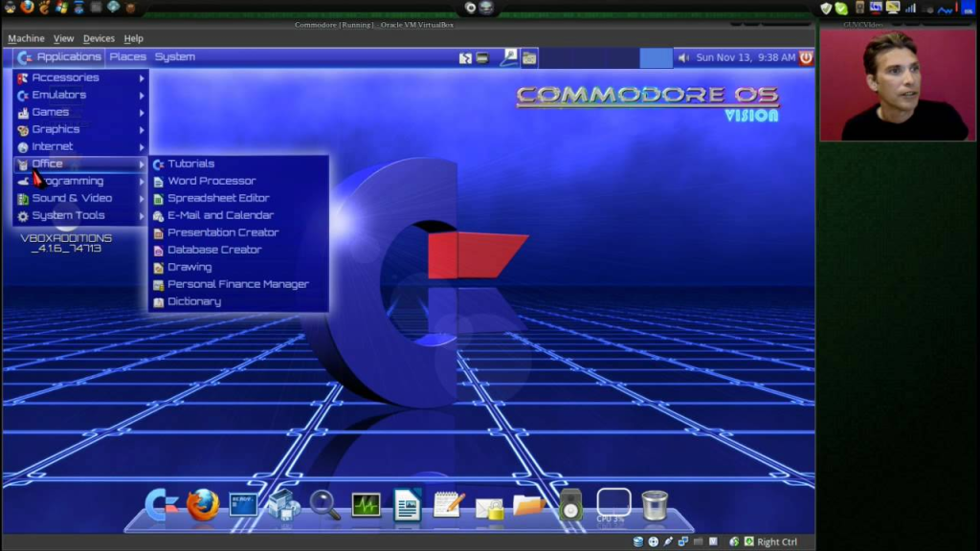Expand the Accessories submenu

[x=80, y=77]
